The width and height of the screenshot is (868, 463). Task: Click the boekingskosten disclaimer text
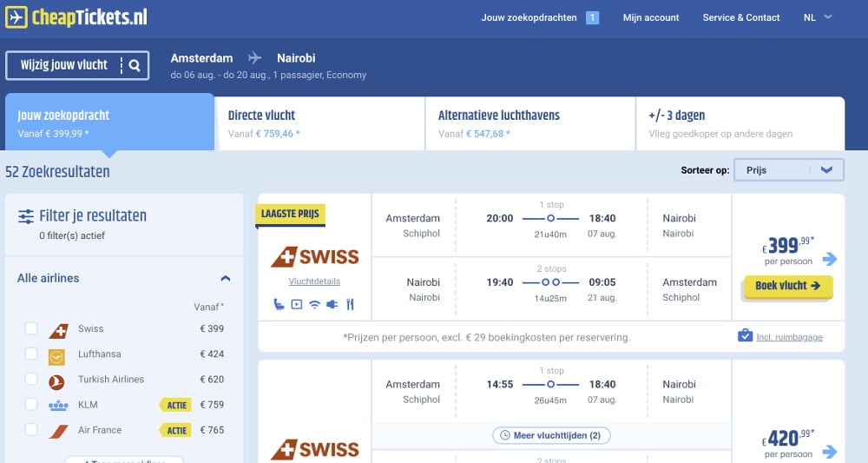coord(487,337)
